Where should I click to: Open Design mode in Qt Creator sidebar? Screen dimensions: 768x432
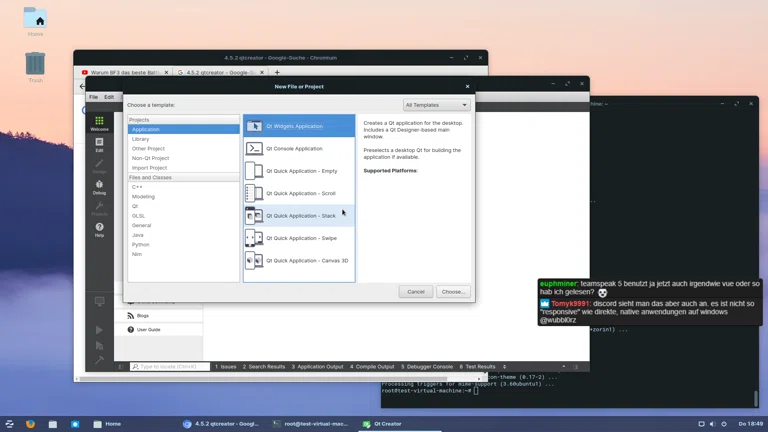point(99,166)
